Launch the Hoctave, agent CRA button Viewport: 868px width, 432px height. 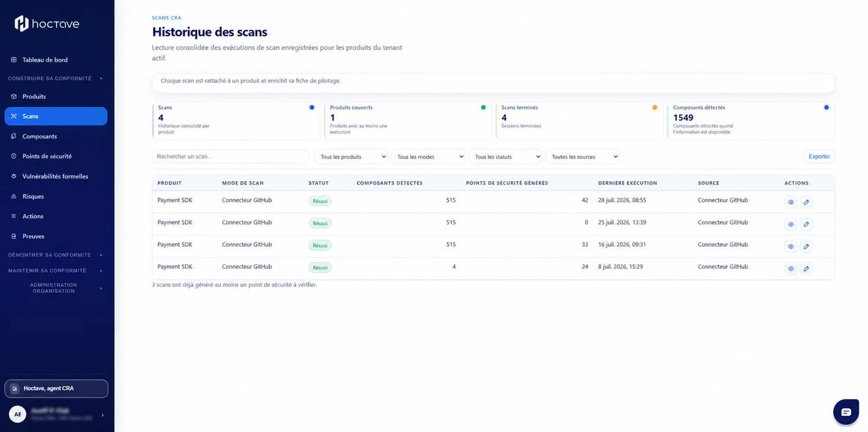pyautogui.click(x=56, y=389)
